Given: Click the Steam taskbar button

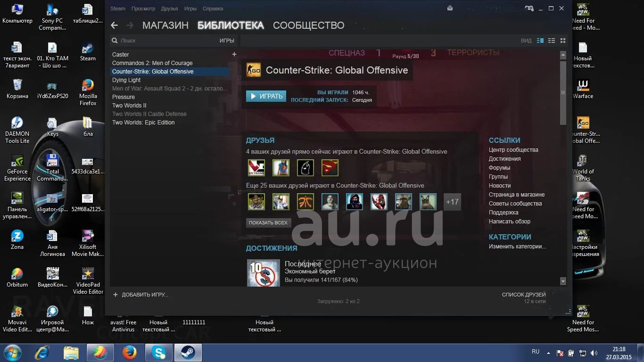Looking at the screenshot, I should pyautogui.click(x=188, y=353).
